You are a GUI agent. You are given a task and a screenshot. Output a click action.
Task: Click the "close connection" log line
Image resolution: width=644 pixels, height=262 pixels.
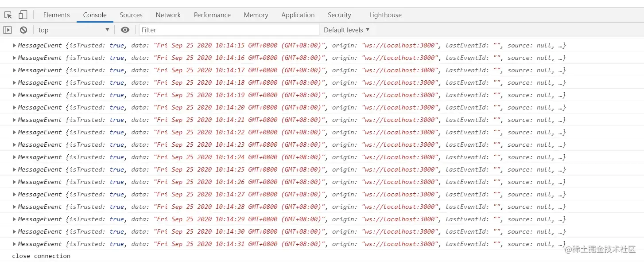click(41, 256)
